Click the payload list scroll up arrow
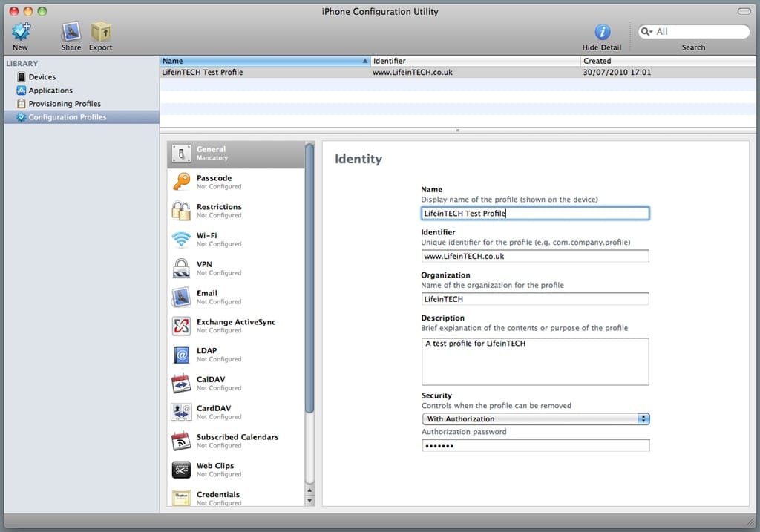This screenshot has height=532, width=760. [x=309, y=490]
